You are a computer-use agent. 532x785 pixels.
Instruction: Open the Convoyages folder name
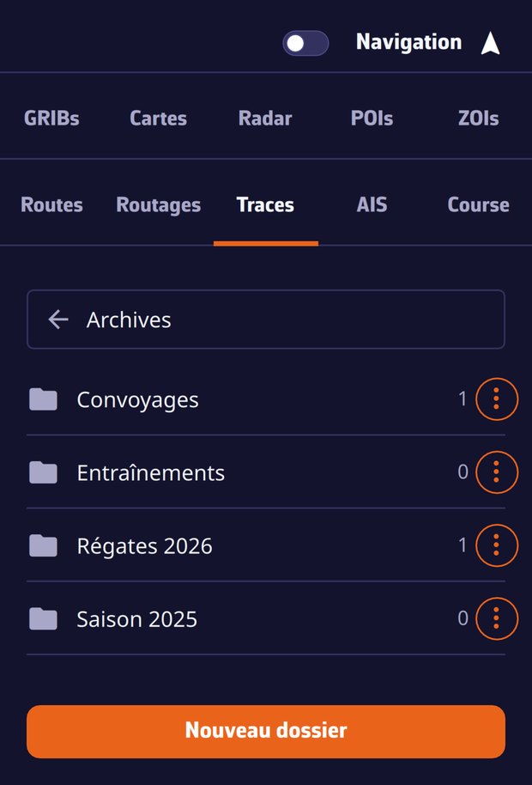coord(137,399)
